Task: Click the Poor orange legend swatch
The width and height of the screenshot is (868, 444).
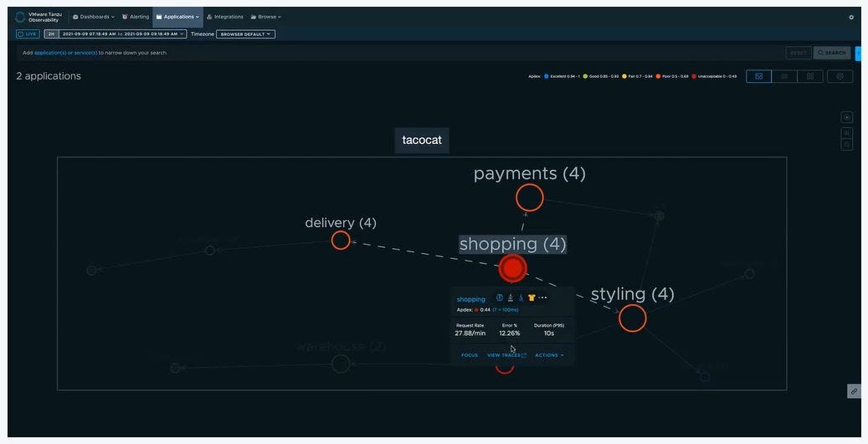Action: click(658, 76)
